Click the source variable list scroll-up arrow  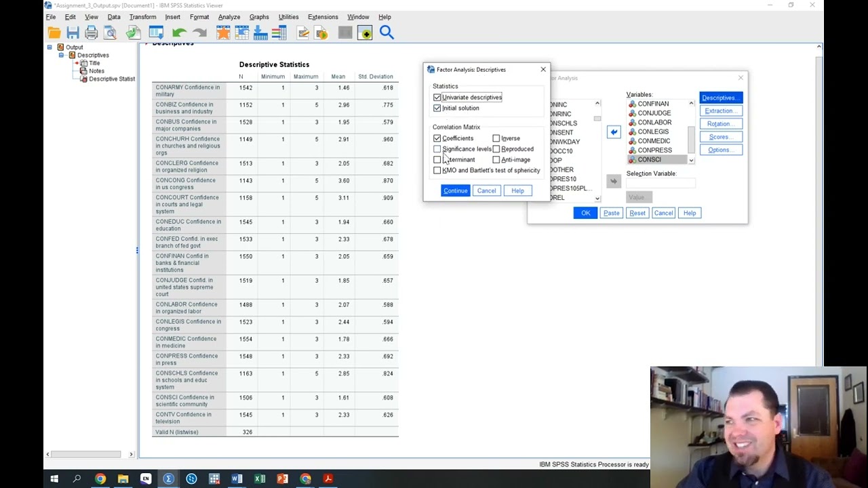coord(597,103)
